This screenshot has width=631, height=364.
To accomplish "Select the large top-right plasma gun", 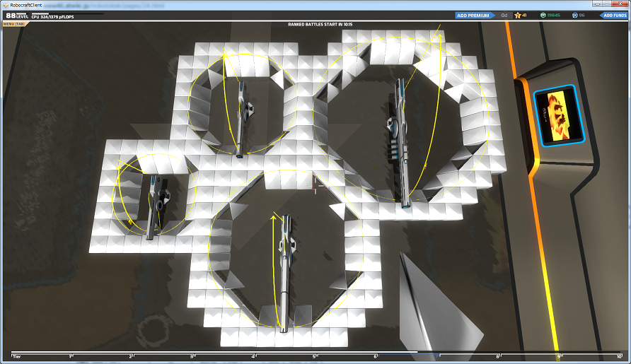I will pos(400,143).
